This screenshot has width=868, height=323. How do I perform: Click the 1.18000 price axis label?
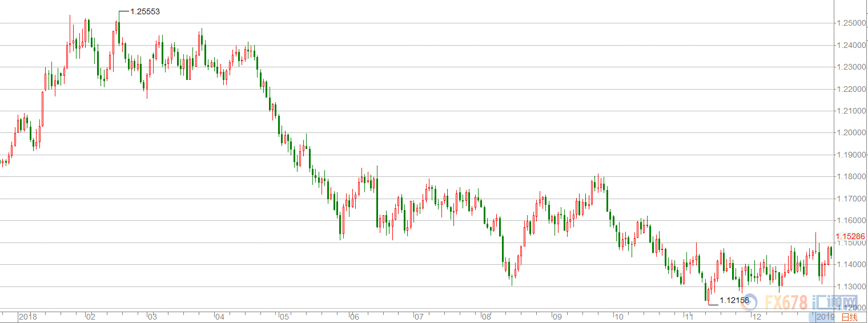point(850,176)
